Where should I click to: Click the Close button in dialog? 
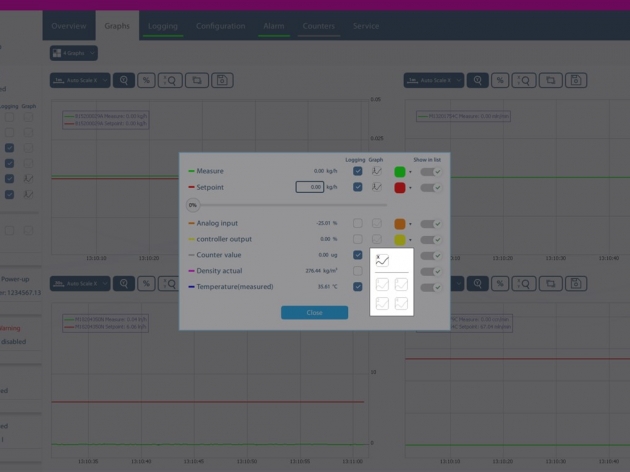[x=314, y=312]
